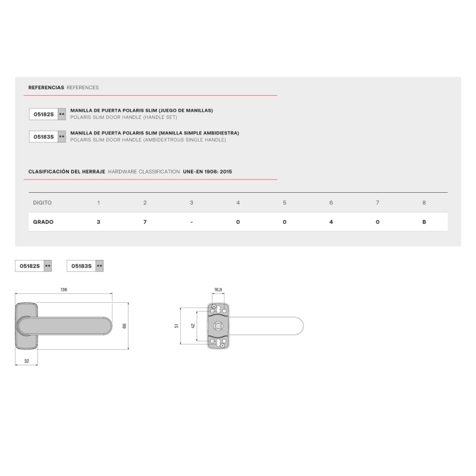This screenshot has height=476, width=476.
Task: Click the 05183S code in the References list
Action: (43, 137)
